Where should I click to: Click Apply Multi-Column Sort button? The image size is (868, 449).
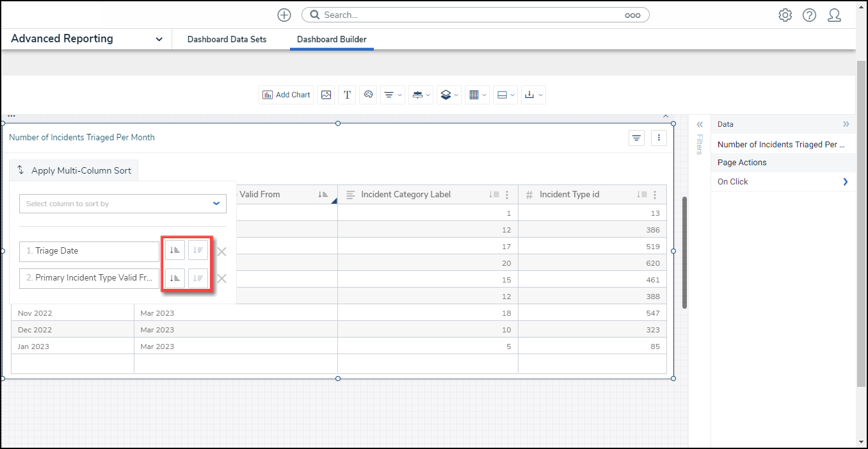[74, 170]
